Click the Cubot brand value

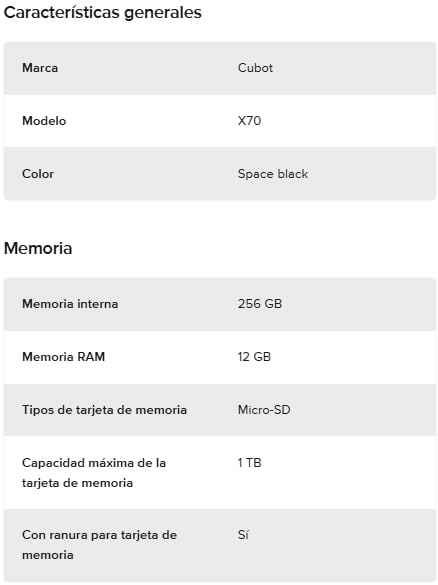point(255,68)
